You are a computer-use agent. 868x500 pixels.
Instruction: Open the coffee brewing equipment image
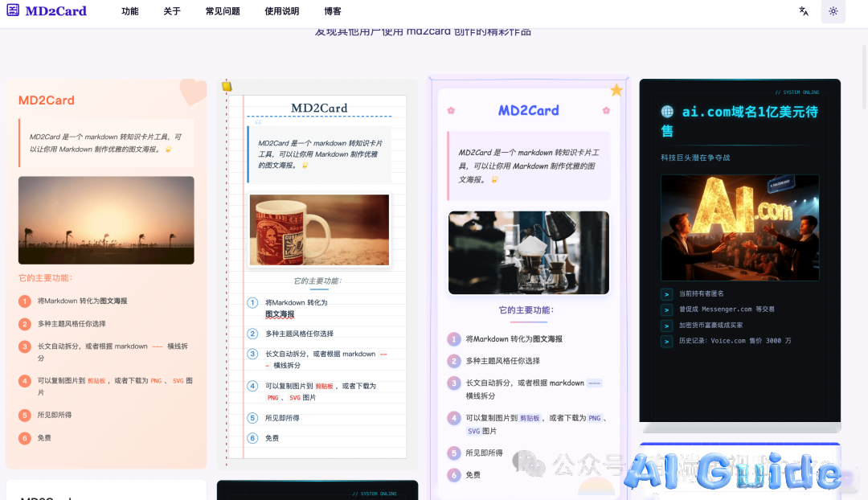[x=529, y=252]
